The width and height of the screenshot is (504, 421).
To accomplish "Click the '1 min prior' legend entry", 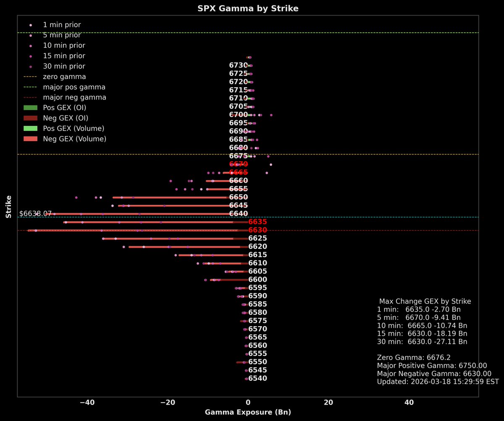I will point(61,25).
